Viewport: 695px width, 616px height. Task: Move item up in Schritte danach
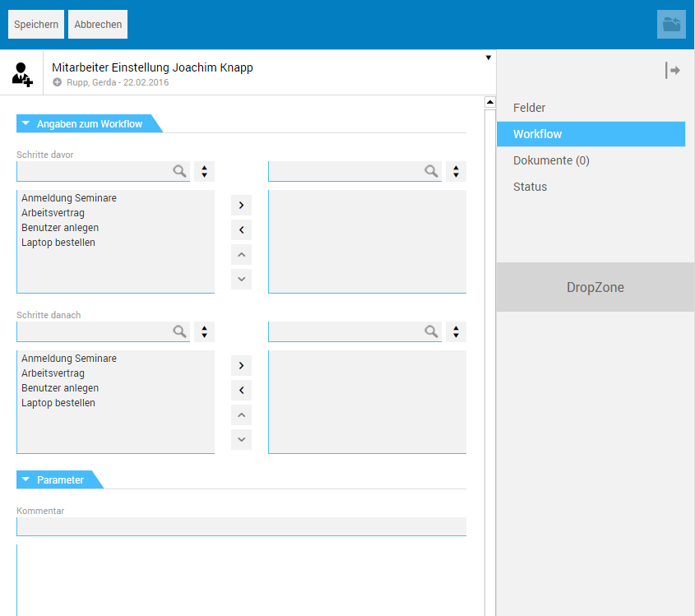[x=241, y=415]
